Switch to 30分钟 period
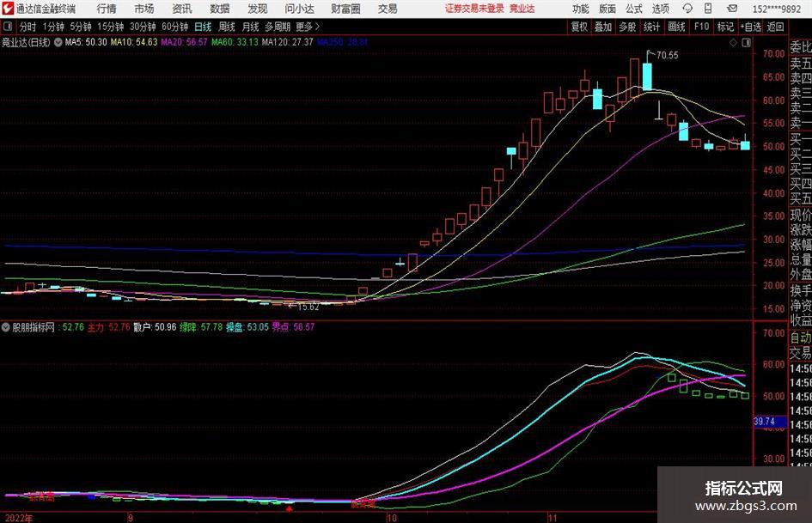This screenshot has height=523, width=812. tap(143, 27)
